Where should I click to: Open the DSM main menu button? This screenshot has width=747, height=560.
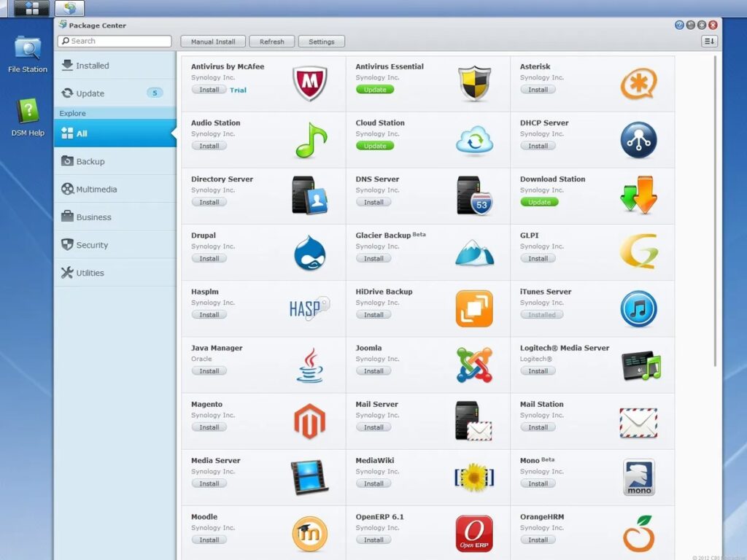click(x=31, y=9)
